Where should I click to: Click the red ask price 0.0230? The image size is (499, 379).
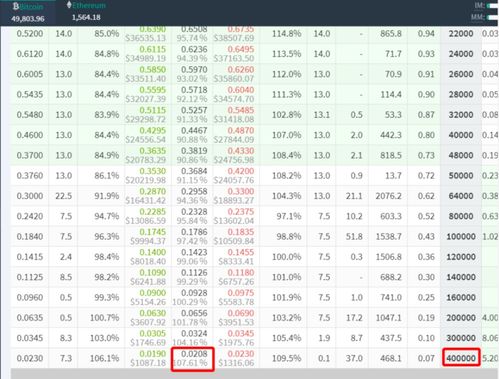pos(241,354)
